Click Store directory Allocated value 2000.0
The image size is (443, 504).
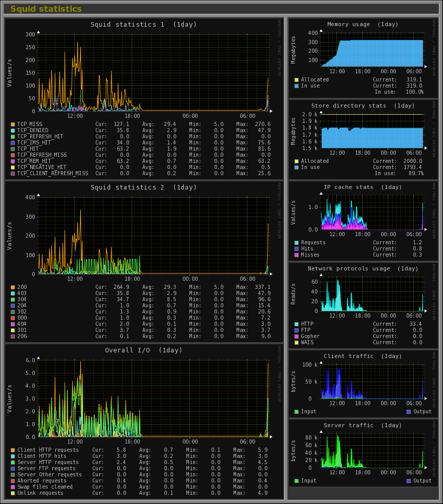pyautogui.click(x=413, y=161)
